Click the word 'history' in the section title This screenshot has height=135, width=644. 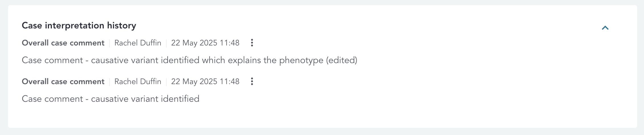click(x=121, y=26)
